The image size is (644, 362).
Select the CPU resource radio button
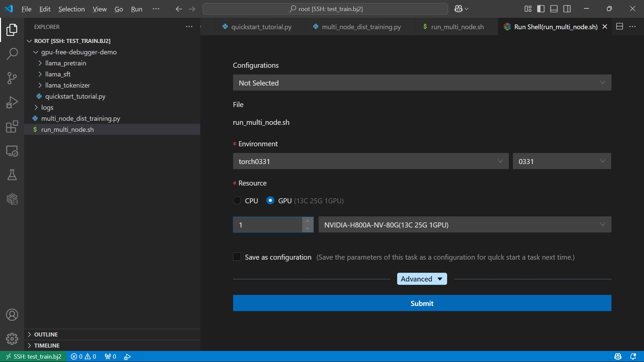point(237,201)
